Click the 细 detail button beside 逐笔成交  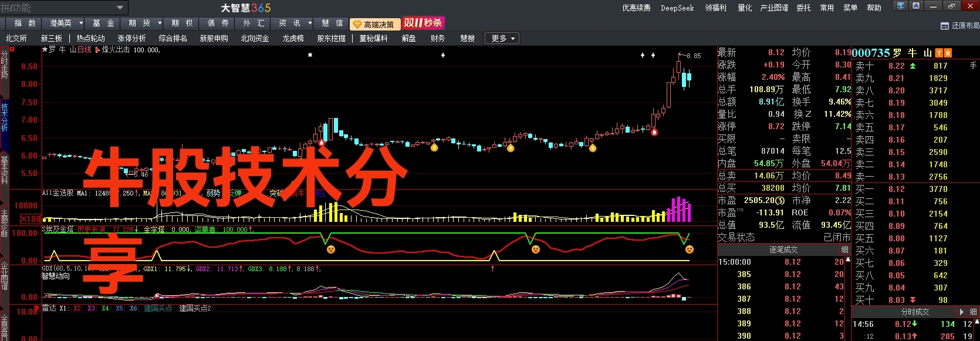click(x=844, y=250)
